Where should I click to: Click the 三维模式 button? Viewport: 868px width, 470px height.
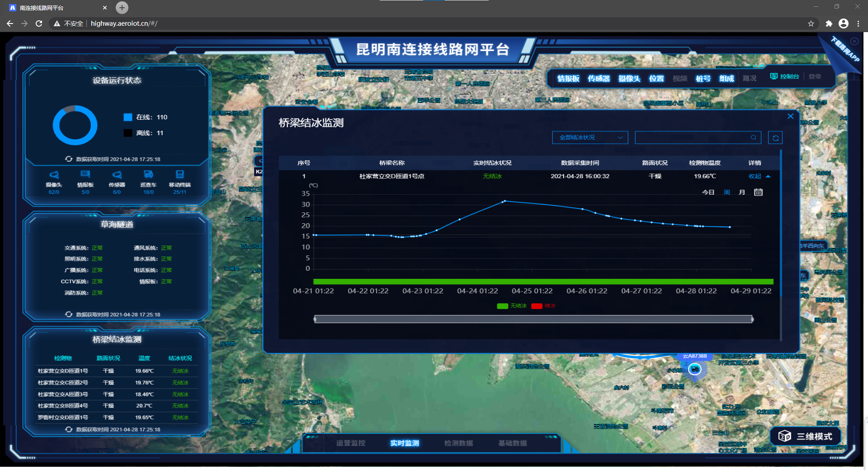pyautogui.click(x=806, y=436)
